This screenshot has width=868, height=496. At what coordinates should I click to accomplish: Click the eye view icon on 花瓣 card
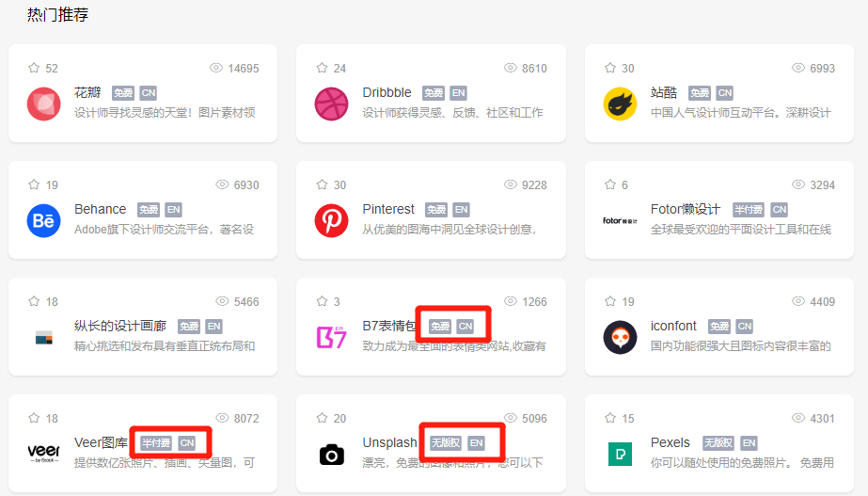(216, 68)
